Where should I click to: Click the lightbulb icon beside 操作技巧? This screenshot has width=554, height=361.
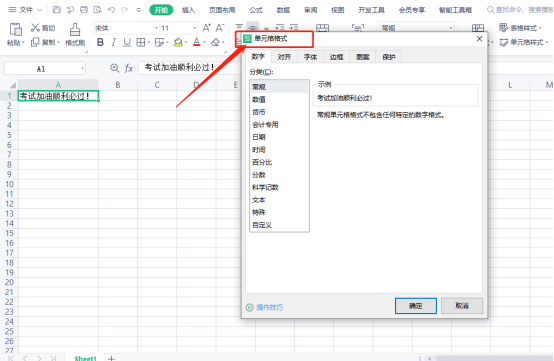coord(249,307)
